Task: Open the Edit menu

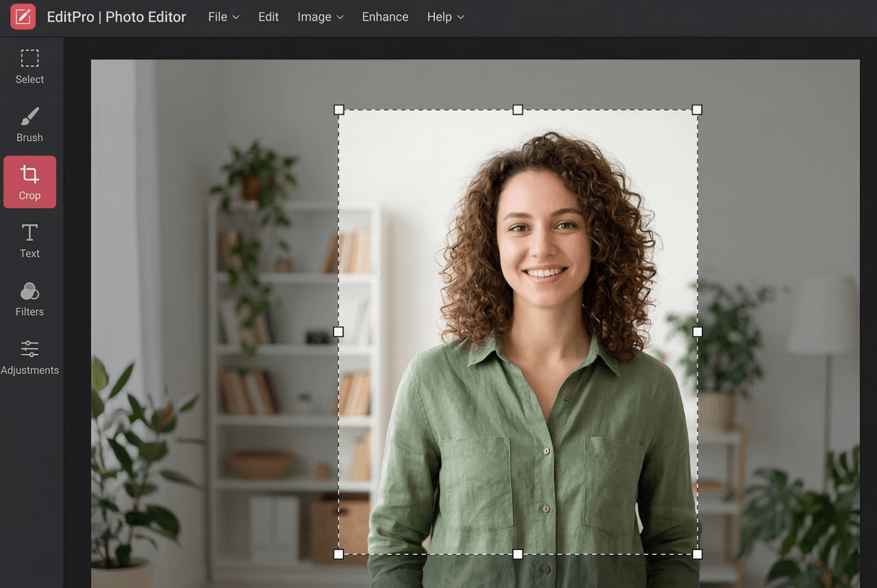Action: pyautogui.click(x=268, y=17)
